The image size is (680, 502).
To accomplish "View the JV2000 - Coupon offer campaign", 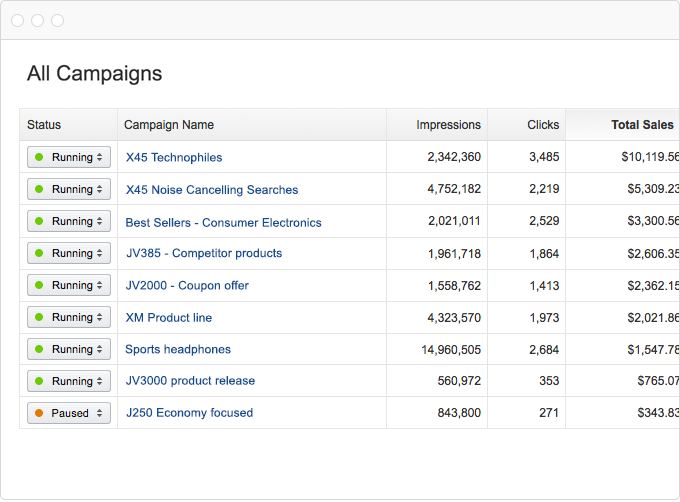I will click(x=187, y=285).
